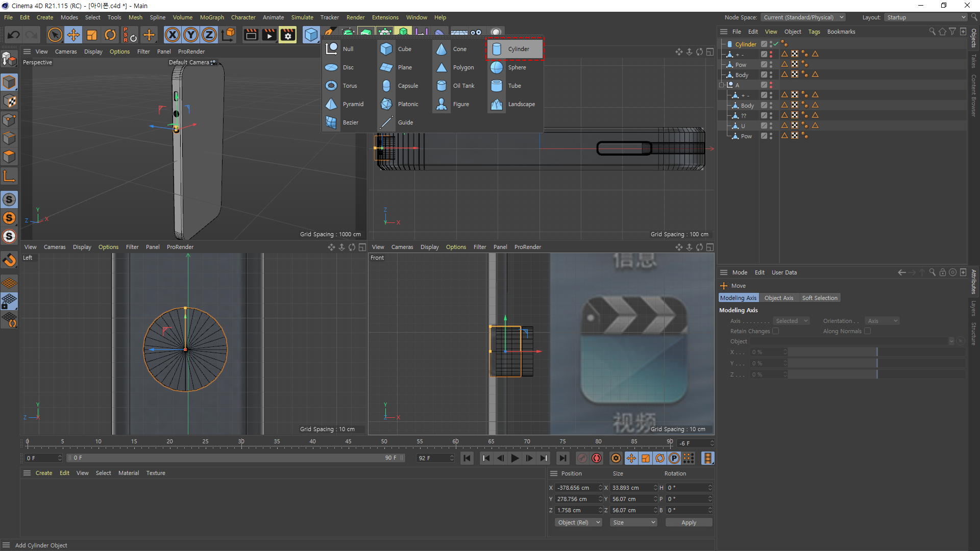Open the Object (Rel) coordinate dropdown
The image size is (980, 551).
pyautogui.click(x=578, y=522)
